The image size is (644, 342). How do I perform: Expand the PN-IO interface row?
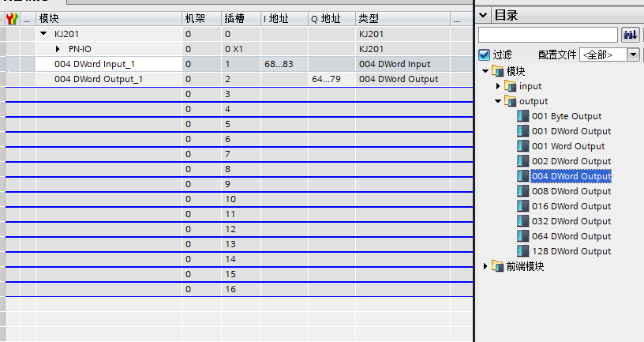coord(58,49)
